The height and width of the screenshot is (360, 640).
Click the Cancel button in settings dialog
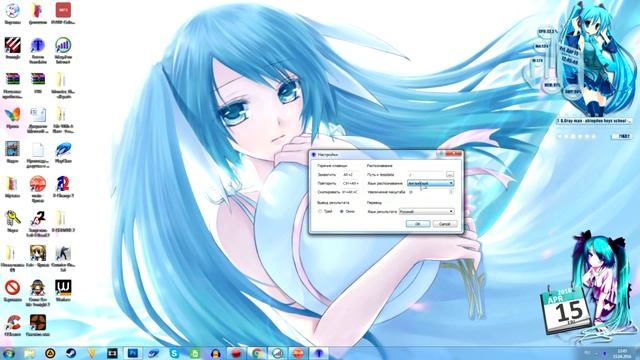tap(444, 224)
